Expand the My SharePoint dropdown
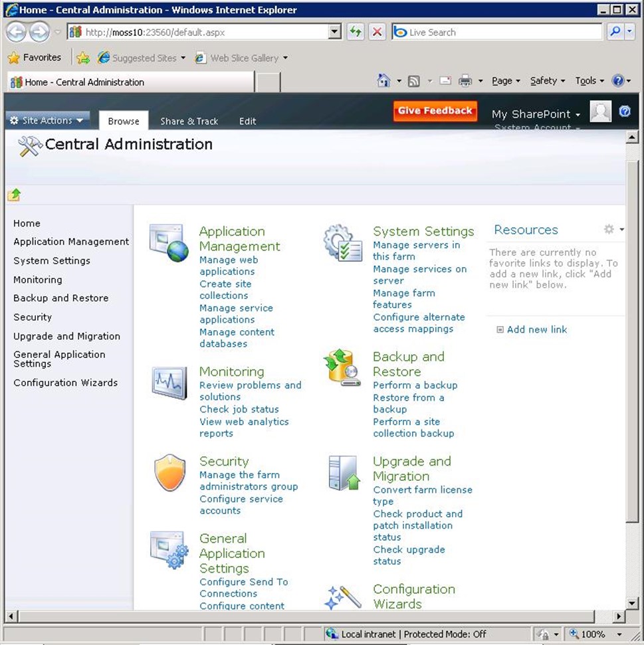 coord(536,114)
